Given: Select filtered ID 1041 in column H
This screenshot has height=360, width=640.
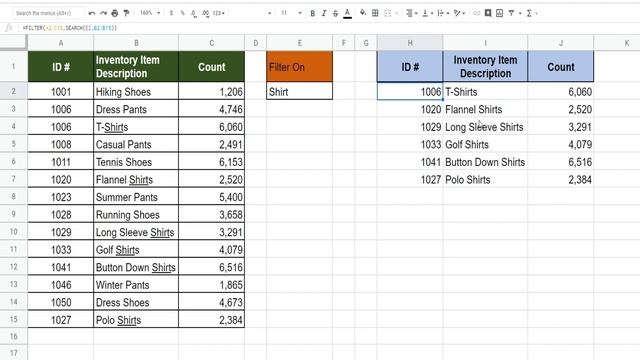Looking at the screenshot, I should click(410, 162).
